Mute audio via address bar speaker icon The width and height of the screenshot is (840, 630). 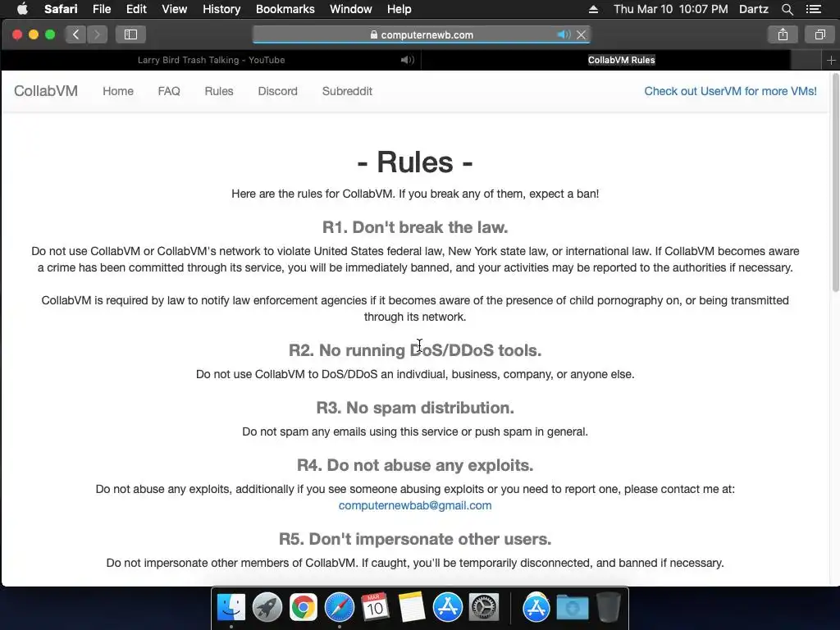(563, 34)
